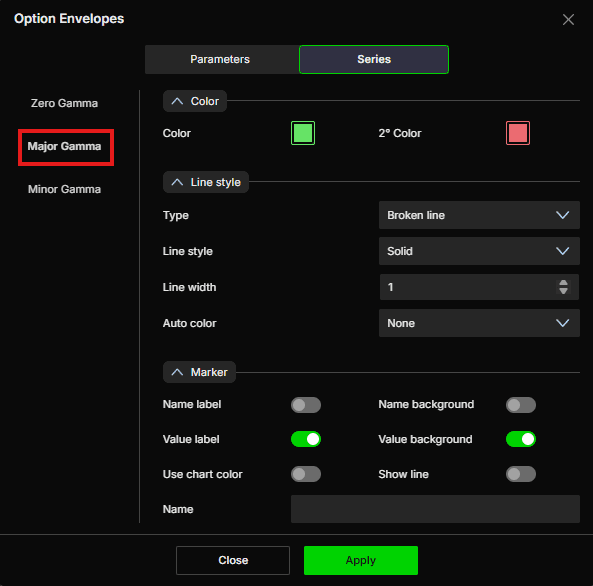Screen dimensions: 593x586
Task: Open Auto color dropdown showing None
Action: click(x=479, y=323)
